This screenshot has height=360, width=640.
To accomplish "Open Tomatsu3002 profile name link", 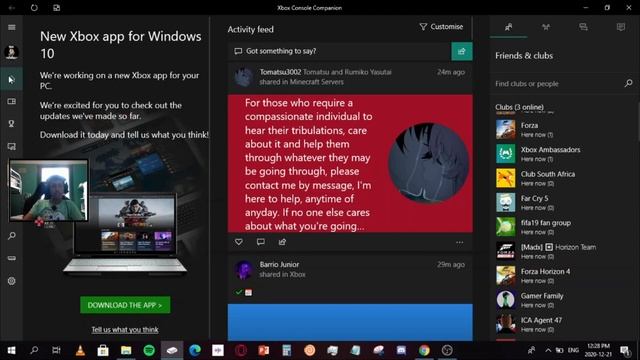I will (x=280, y=72).
